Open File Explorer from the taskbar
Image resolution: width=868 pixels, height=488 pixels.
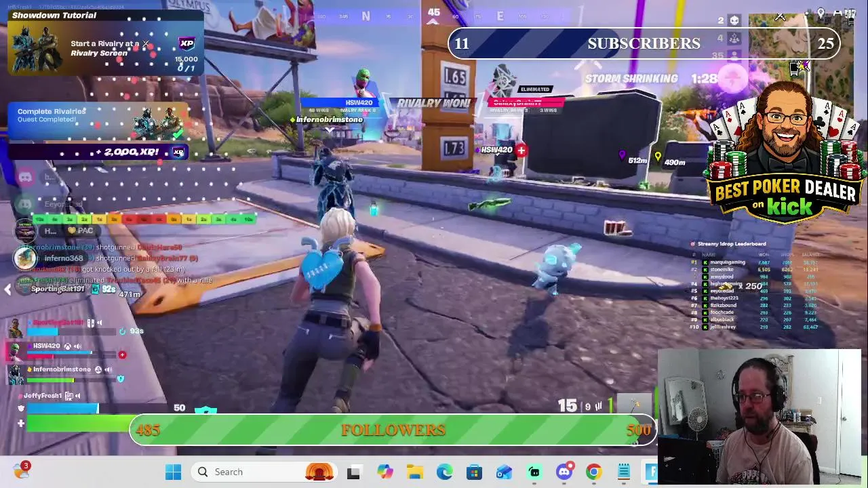[x=415, y=472]
